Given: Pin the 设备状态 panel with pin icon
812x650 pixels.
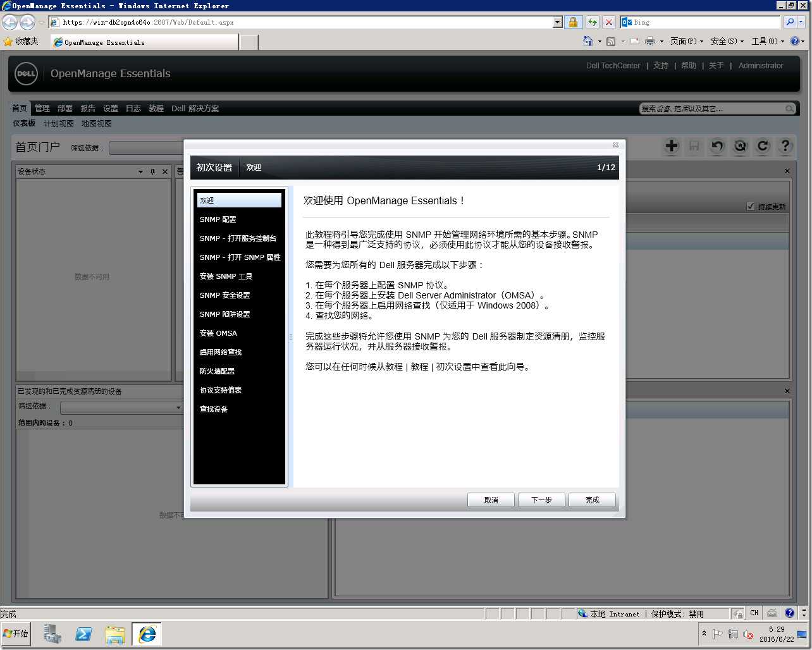Looking at the screenshot, I should 152,171.
